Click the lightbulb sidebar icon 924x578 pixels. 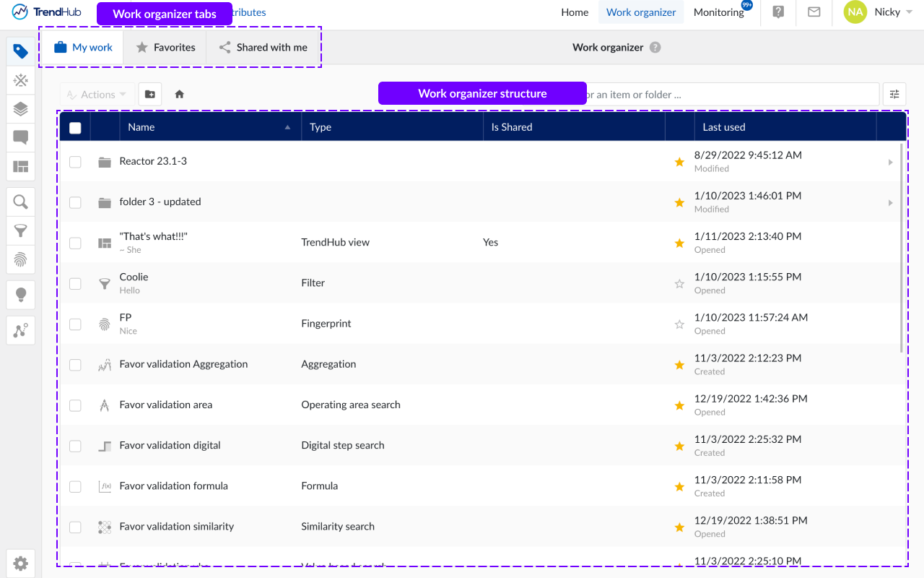pos(21,294)
